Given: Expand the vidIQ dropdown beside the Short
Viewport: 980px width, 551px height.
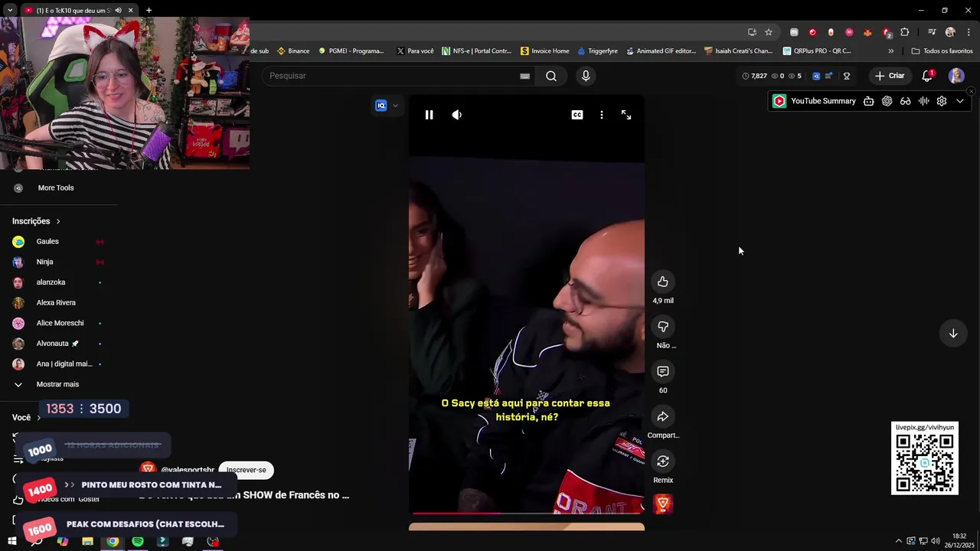Looking at the screenshot, I should tap(395, 106).
